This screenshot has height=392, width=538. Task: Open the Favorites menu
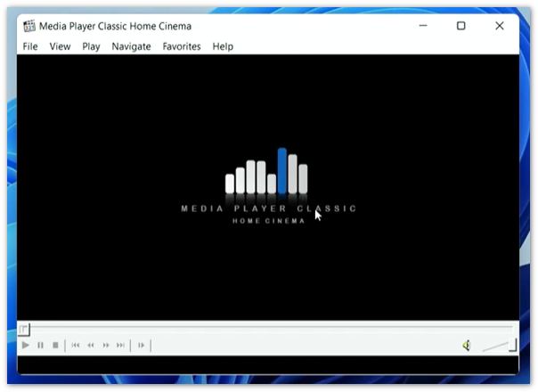coord(182,46)
